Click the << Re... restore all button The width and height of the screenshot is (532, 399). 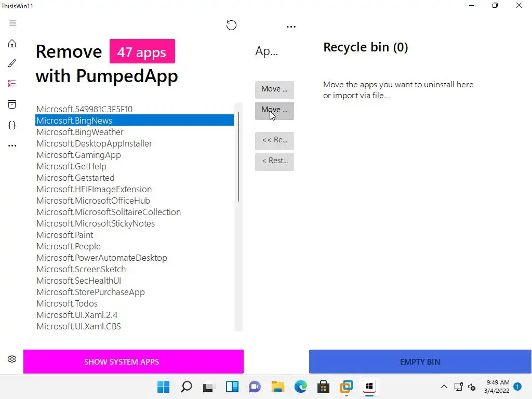coord(274,140)
